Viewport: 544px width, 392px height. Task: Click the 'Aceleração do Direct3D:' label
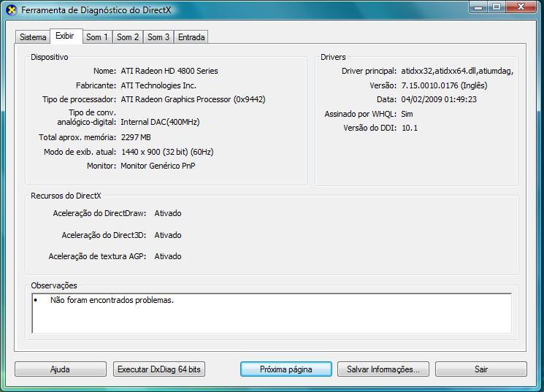pos(104,235)
